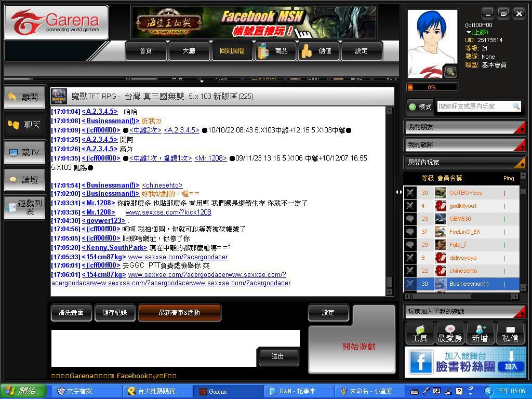Click the experience progress bar showing 8%
Viewport: 532px width, 399px height.
432,87
